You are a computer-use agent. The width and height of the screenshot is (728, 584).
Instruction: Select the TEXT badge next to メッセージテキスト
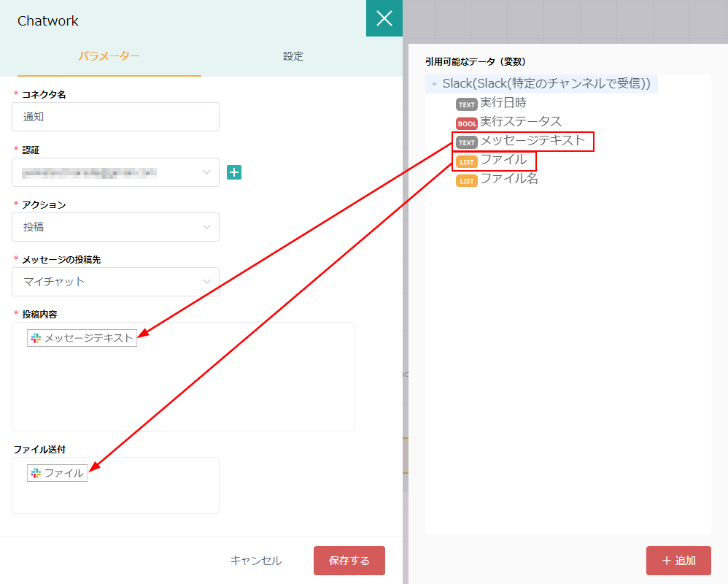point(467,142)
